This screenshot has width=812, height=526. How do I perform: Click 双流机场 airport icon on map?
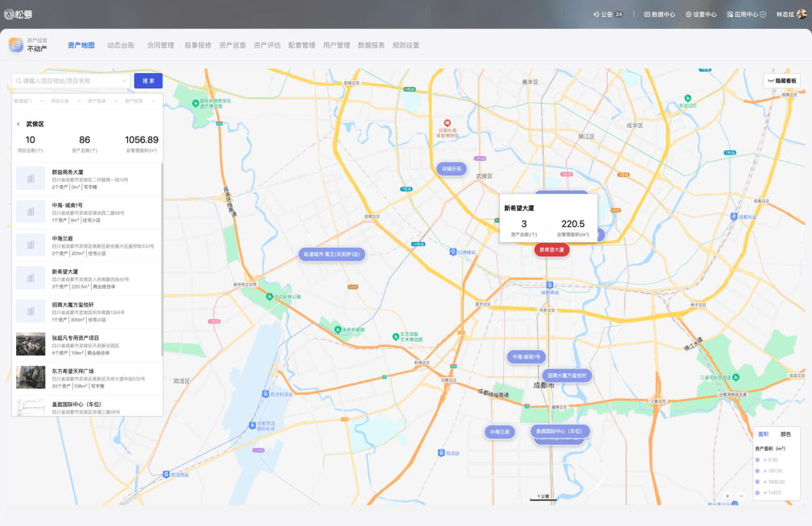(252, 425)
